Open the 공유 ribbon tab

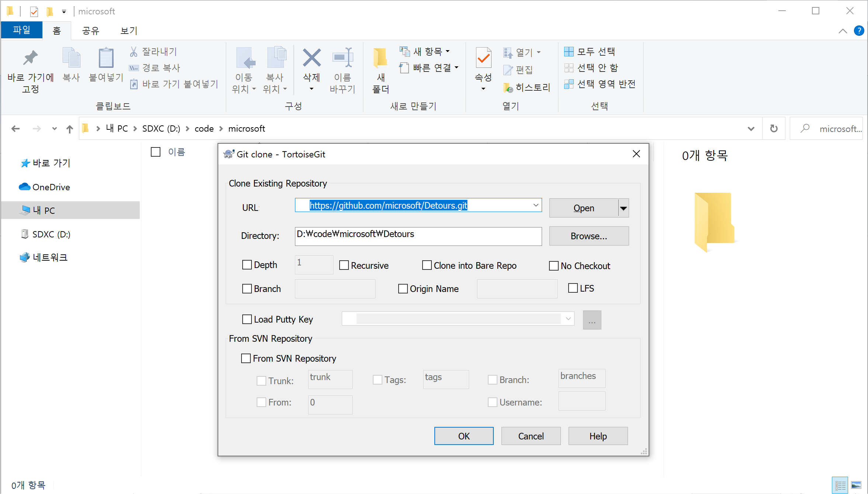coord(91,31)
